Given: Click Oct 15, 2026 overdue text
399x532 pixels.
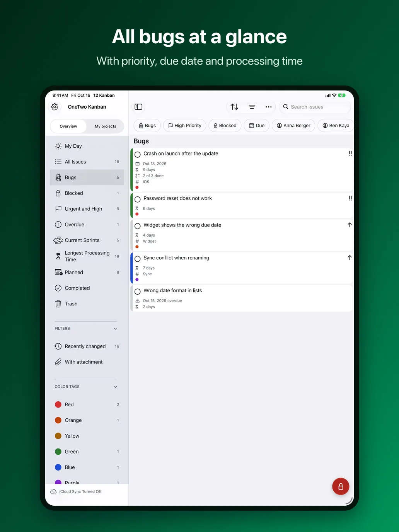Looking at the screenshot, I should 162,301.
